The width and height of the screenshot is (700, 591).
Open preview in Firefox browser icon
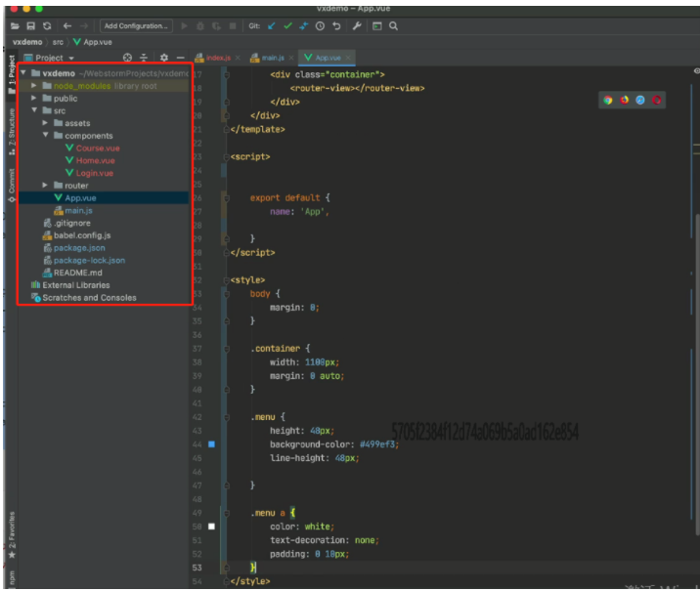(624, 100)
